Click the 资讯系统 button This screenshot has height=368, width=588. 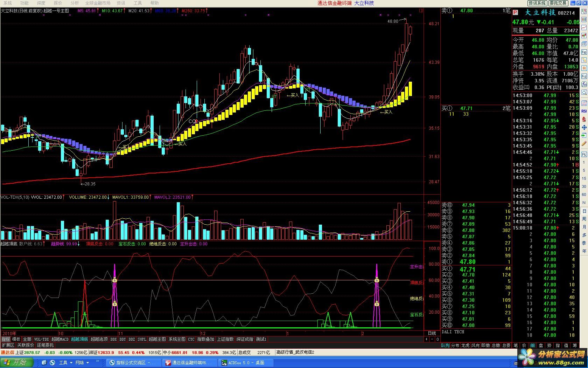537,3
